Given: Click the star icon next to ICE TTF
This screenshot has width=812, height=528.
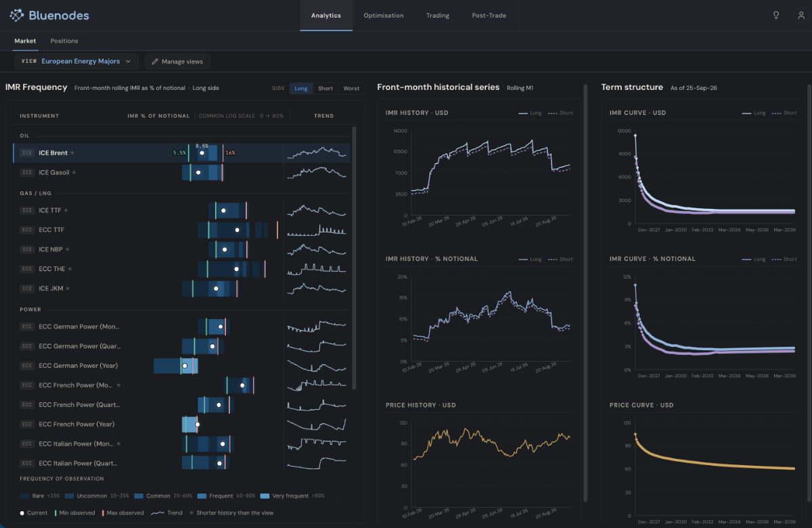Looking at the screenshot, I should tap(66, 210).
